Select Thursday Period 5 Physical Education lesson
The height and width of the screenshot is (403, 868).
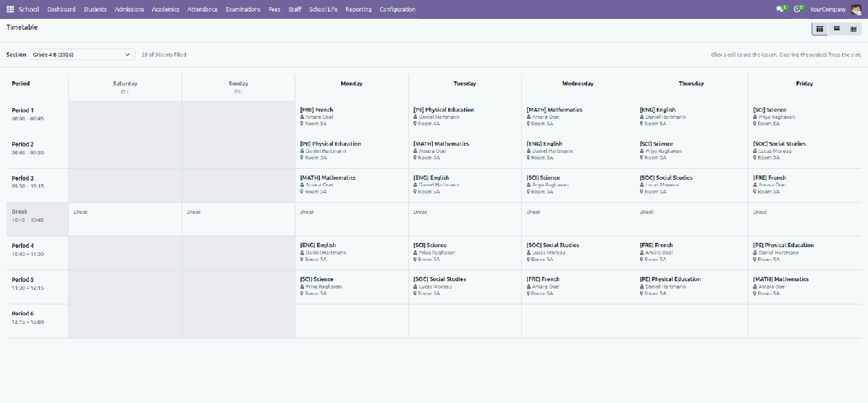(x=691, y=286)
